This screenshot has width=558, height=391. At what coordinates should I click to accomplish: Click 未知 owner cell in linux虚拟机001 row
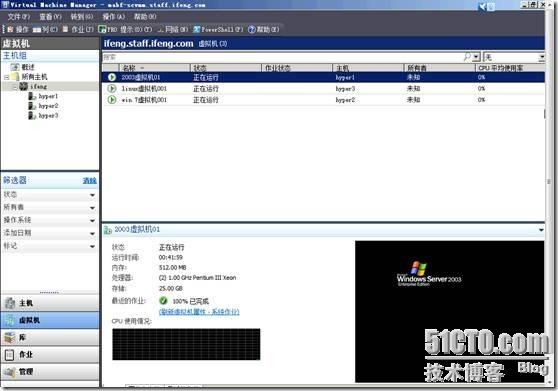pyautogui.click(x=414, y=89)
